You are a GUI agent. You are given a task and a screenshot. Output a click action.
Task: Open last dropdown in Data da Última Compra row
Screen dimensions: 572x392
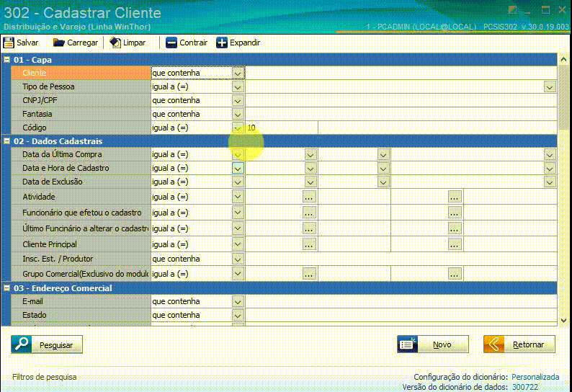point(550,155)
